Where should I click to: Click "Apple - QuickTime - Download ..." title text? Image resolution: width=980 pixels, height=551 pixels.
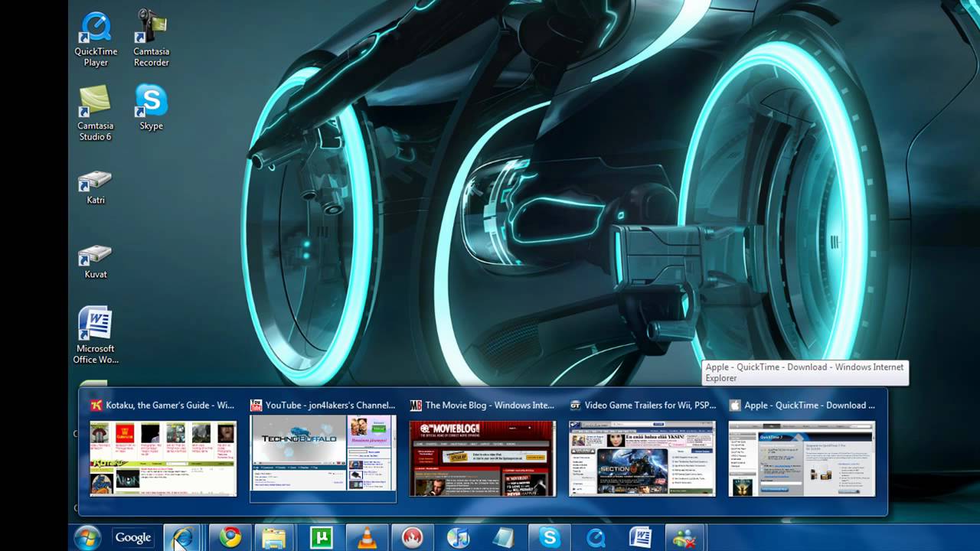coord(809,406)
